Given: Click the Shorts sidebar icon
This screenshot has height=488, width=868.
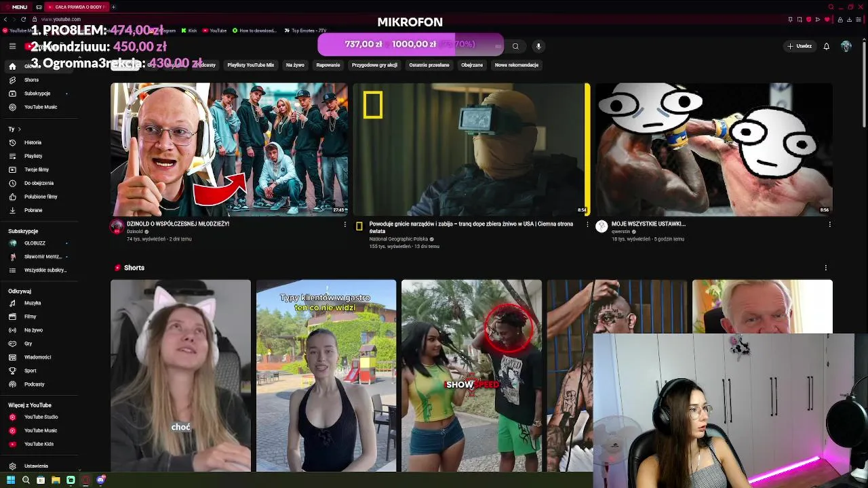Looking at the screenshot, I should click(x=12, y=80).
